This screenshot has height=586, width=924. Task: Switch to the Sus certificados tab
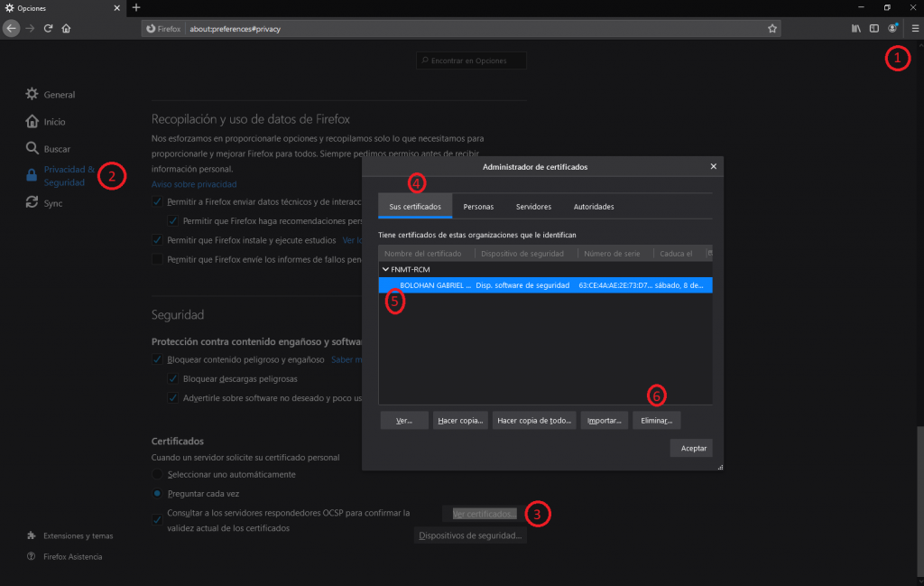415,207
